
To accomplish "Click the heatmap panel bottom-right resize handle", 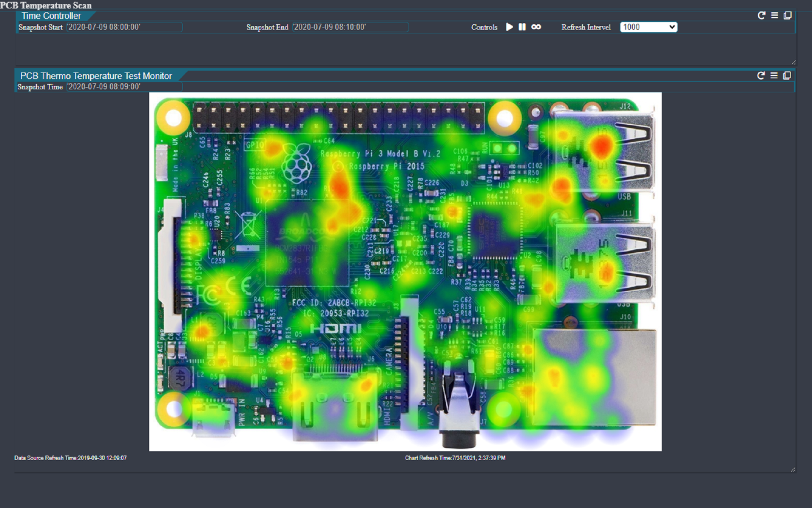I will click(x=793, y=469).
